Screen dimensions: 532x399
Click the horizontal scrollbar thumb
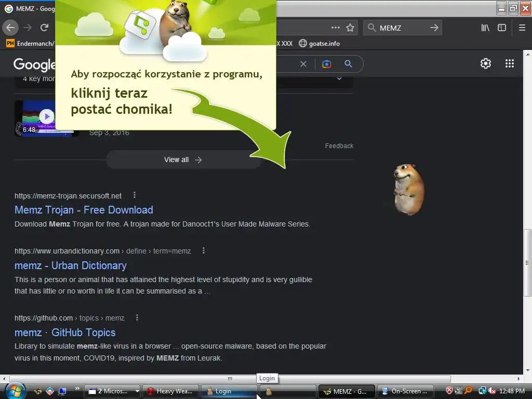230,379
